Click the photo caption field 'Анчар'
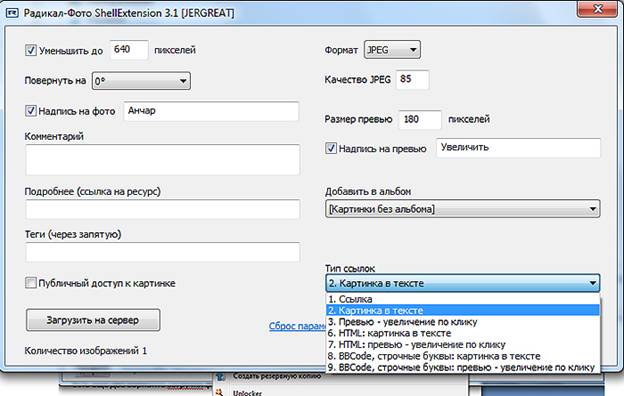Screen dimensions: 624x396 coord(211,111)
